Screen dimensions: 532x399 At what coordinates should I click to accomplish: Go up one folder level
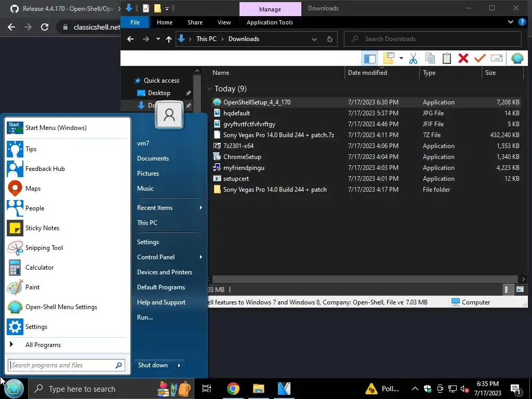[169, 39]
